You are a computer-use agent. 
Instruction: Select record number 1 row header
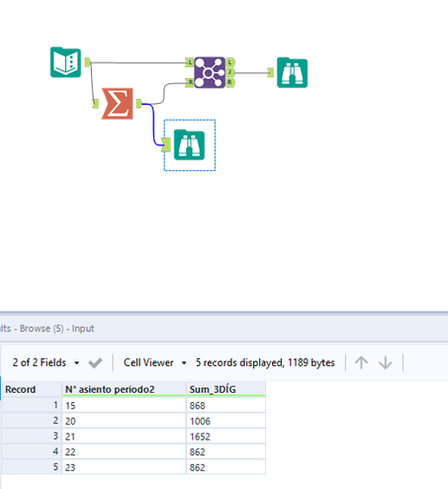click(x=32, y=405)
